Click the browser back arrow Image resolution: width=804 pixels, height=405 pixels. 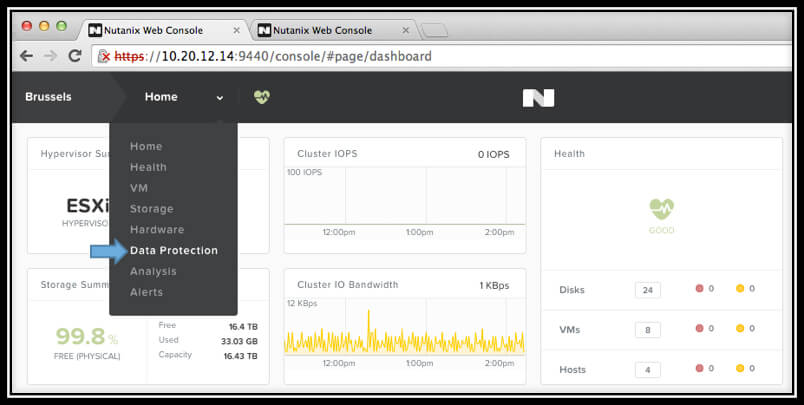27,56
